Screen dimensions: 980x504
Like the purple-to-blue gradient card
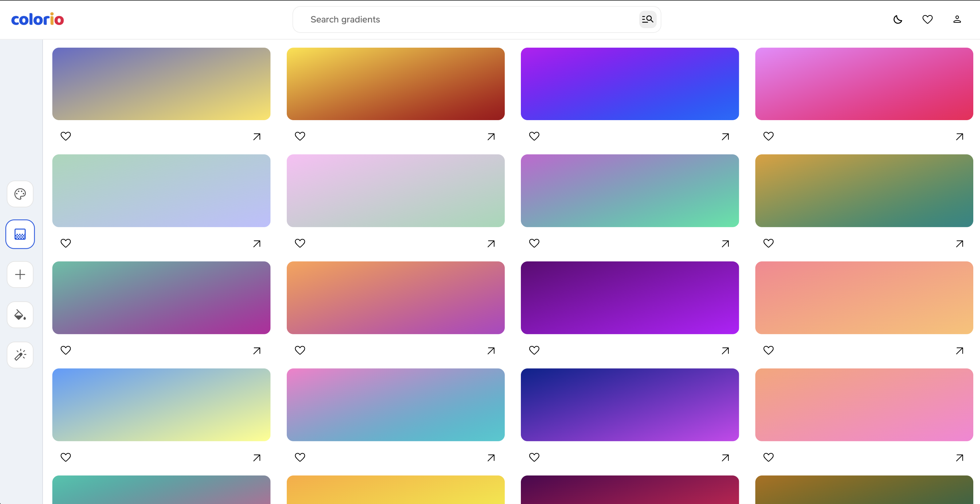point(534,136)
